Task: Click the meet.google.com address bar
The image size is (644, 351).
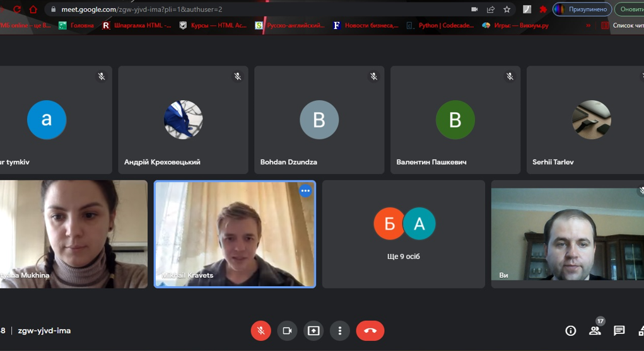Action: pyautogui.click(x=252, y=9)
